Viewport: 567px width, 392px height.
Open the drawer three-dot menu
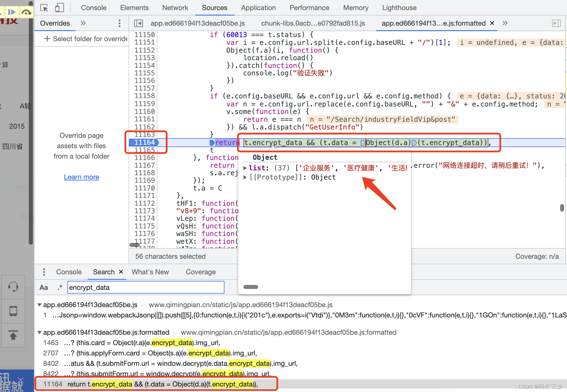click(44, 272)
